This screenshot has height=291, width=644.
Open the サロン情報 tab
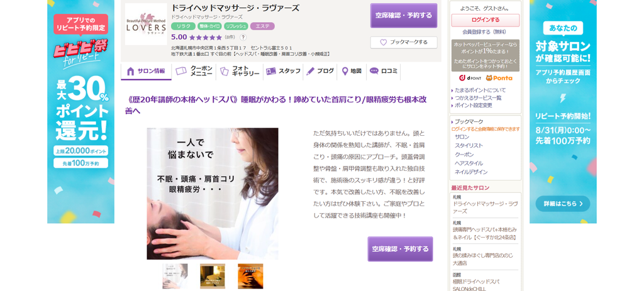(x=147, y=72)
